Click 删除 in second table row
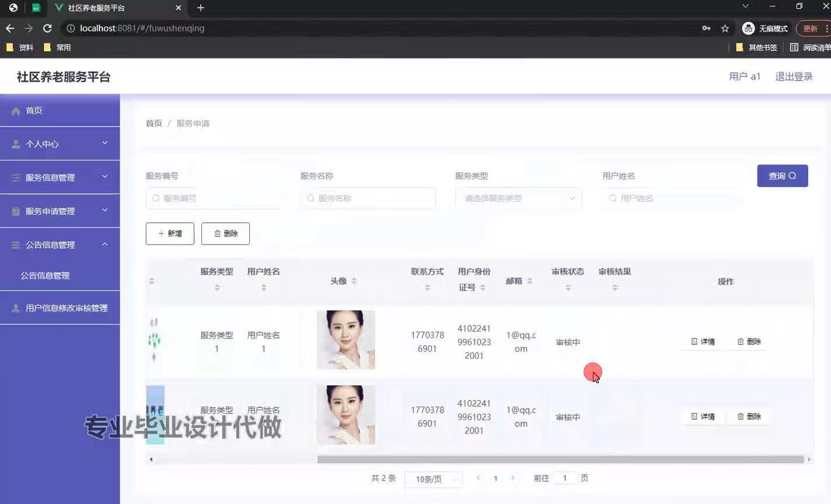The height and width of the screenshot is (504, 831). point(749,416)
